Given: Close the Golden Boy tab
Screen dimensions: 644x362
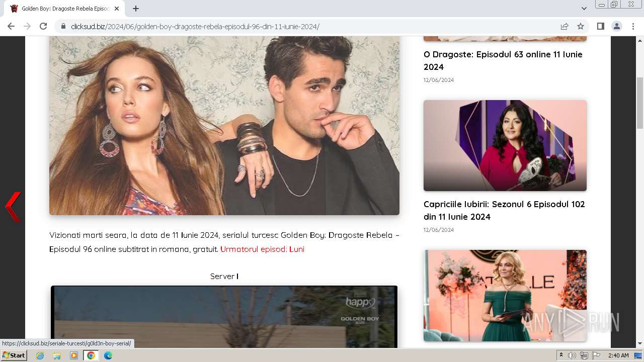Looking at the screenshot, I should 117,9.
